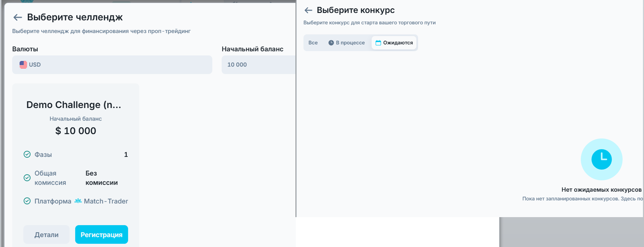Select the Ожидаются tab
Viewport: 644px width, 247px height.
(394, 43)
